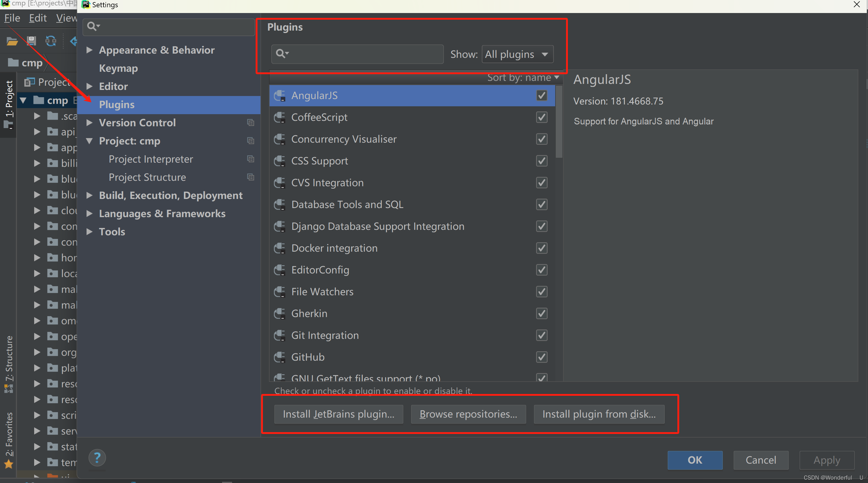Expand Appearance & Behavior settings section
Image resolution: width=868 pixels, height=483 pixels.
[x=89, y=50]
